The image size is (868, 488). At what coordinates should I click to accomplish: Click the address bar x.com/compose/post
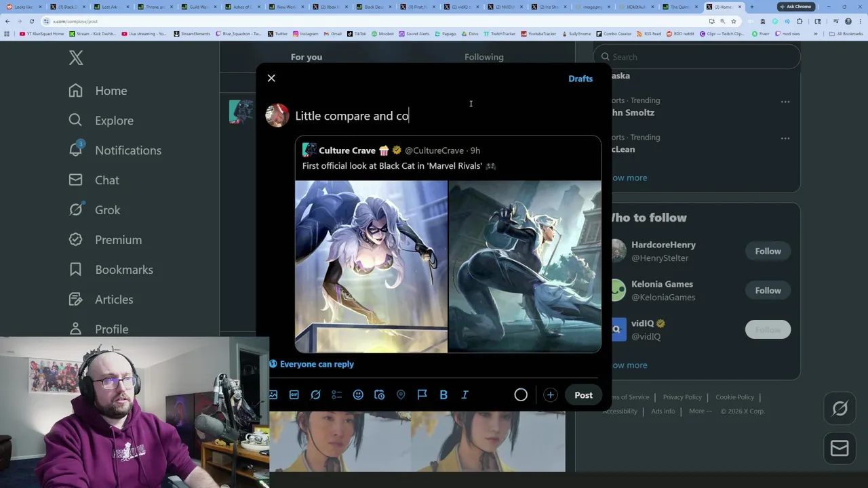[75, 21]
